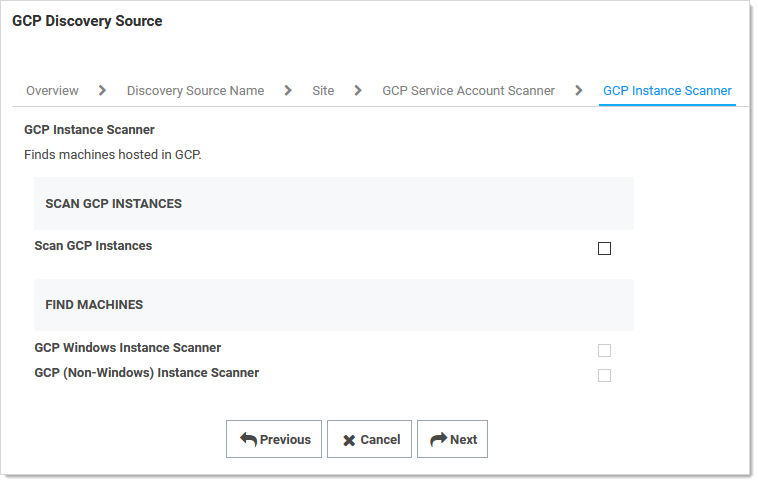Click the back arrow icon on Previous

249,440
